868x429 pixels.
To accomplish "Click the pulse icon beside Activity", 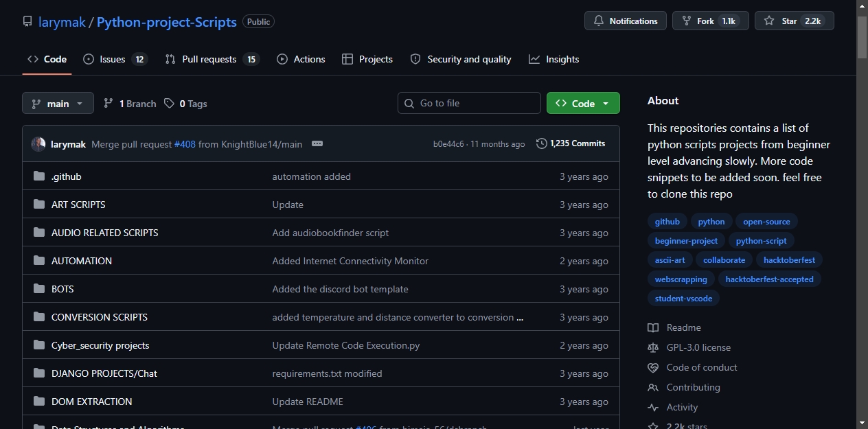I will coord(653,407).
